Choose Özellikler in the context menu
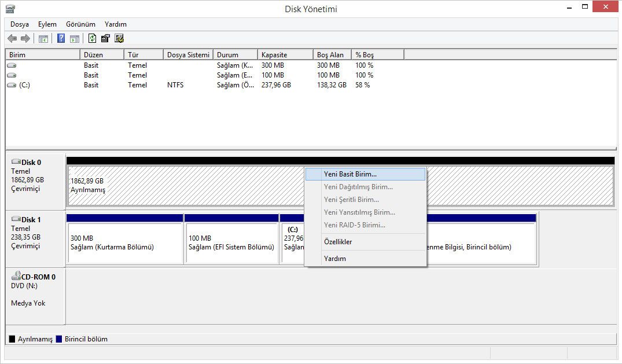Image resolution: width=622 pixels, height=364 pixels. click(365, 242)
